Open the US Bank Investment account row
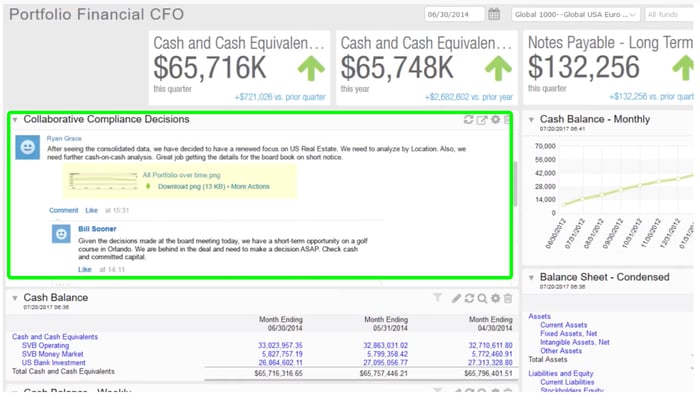700x397 pixels. tap(54, 363)
